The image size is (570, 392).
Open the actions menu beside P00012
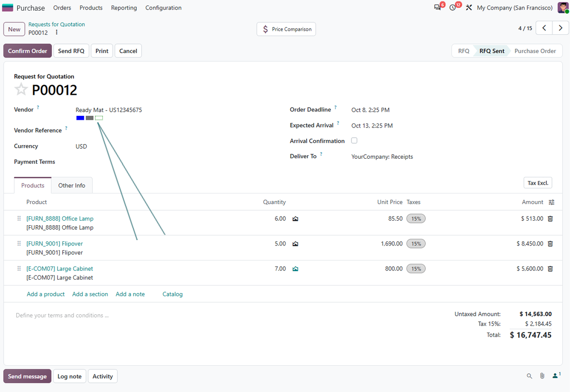coord(56,32)
